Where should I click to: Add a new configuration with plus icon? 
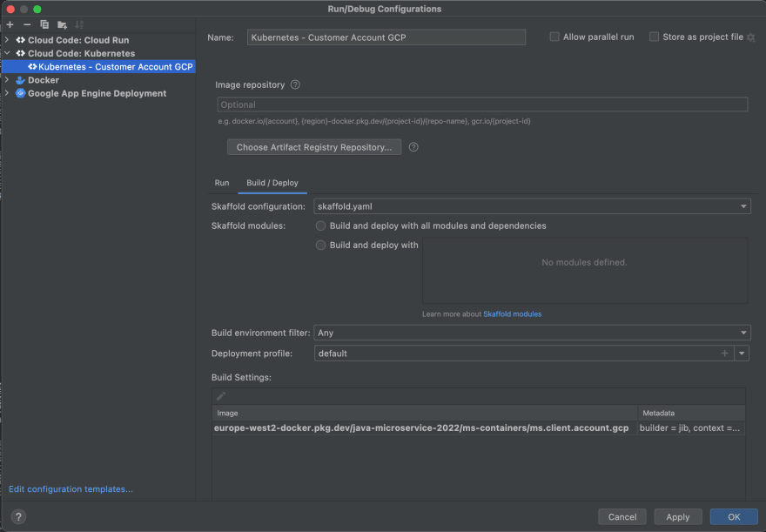coord(10,24)
